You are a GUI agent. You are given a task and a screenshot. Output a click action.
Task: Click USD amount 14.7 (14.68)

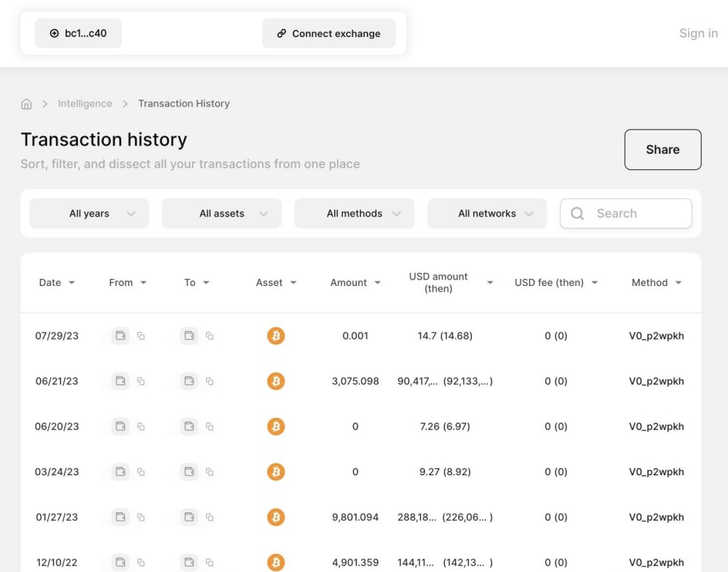tap(445, 336)
